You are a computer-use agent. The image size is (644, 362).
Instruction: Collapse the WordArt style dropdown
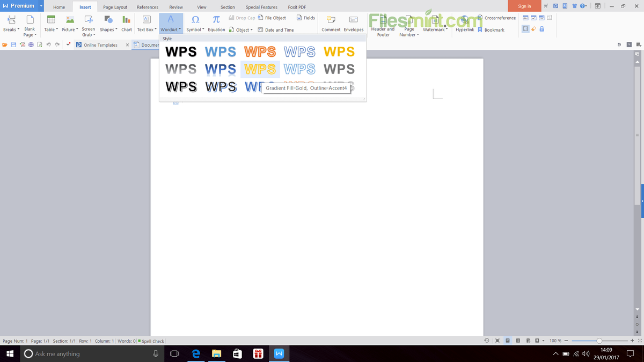coord(171,24)
